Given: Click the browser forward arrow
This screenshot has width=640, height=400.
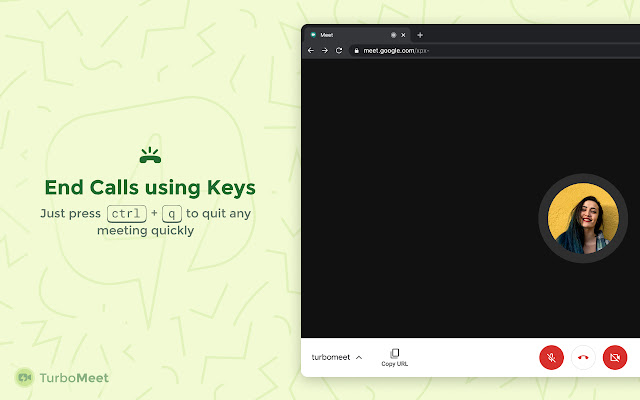Looking at the screenshot, I should click(325, 51).
